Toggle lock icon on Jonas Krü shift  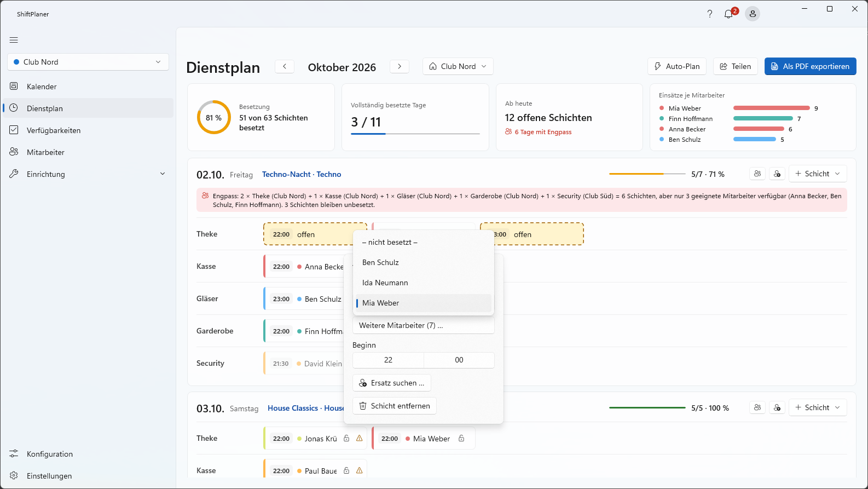pyautogui.click(x=346, y=438)
